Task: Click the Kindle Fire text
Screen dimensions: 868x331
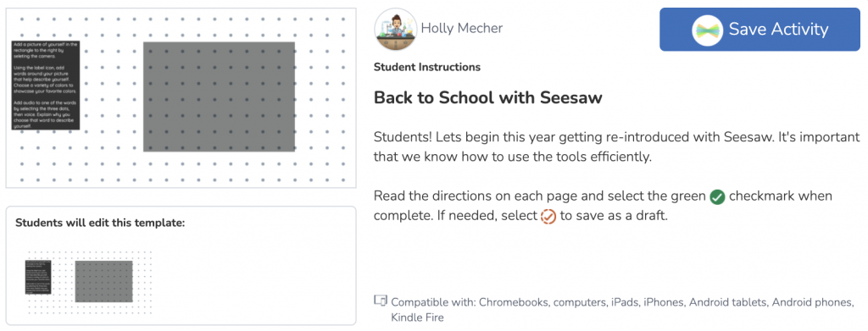Action: pyautogui.click(x=417, y=317)
